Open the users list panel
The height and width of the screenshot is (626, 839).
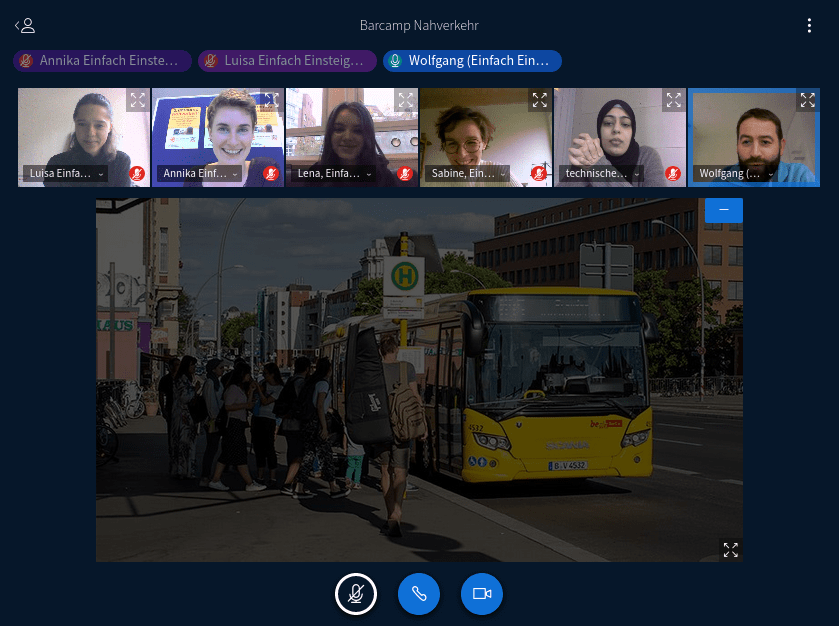(25, 26)
